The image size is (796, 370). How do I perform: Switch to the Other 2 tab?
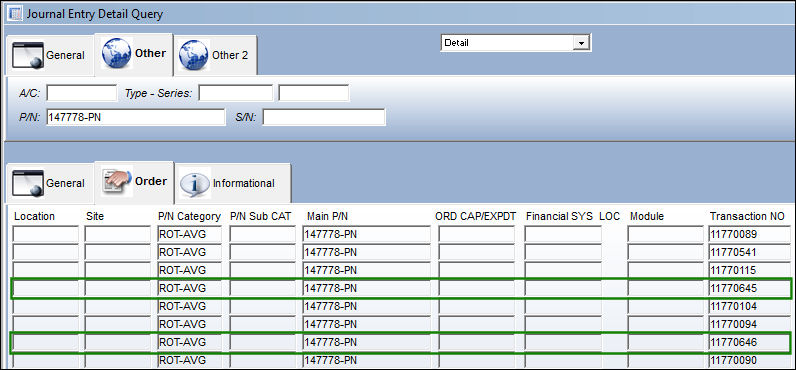215,55
